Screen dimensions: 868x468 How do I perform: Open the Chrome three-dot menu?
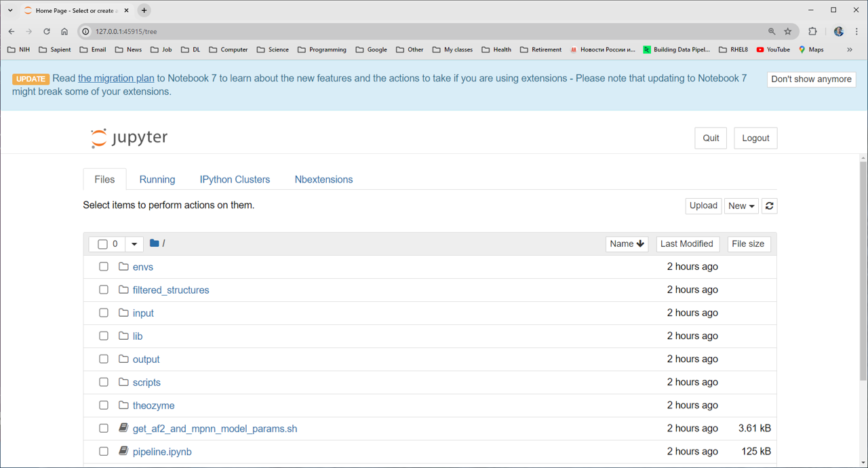pyautogui.click(x=856, y=31)
